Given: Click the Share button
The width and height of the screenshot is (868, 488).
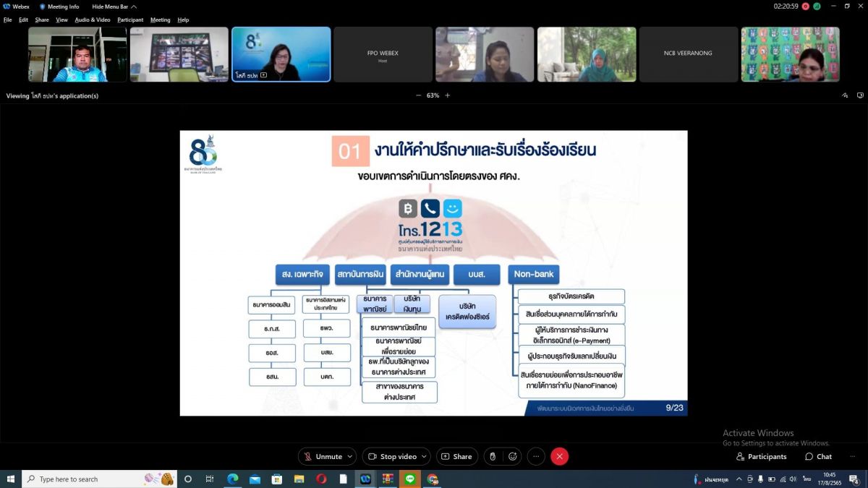Looking at the screenshot, I should pos(456,456).
